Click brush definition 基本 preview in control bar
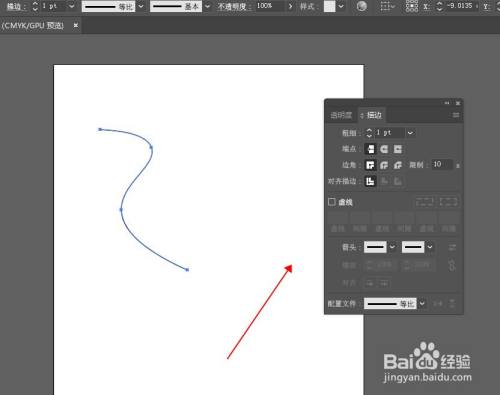Viewport: 500px width, 395px height. (x=176, y=6)
